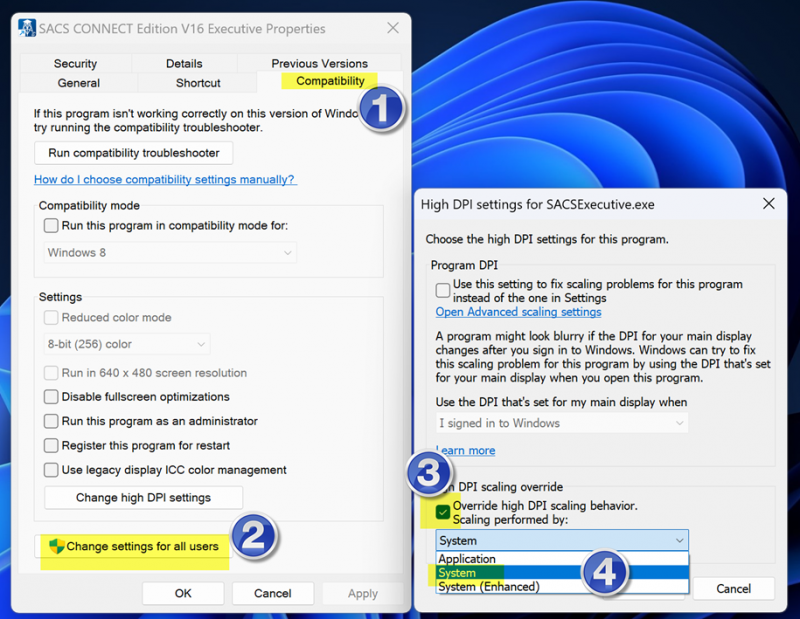Screen dimensions: 800x619
Task: Check Register this program for restart
Action: tap(51, 445)
